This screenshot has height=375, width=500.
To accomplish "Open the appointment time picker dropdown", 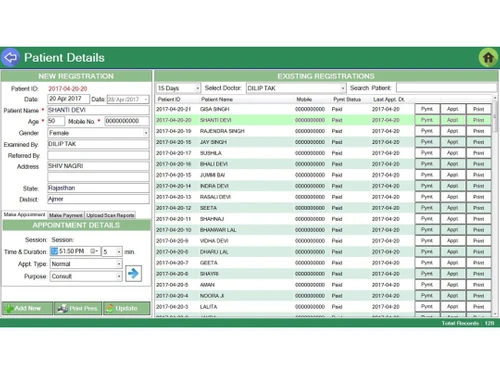I will click(x=94, y=251).
